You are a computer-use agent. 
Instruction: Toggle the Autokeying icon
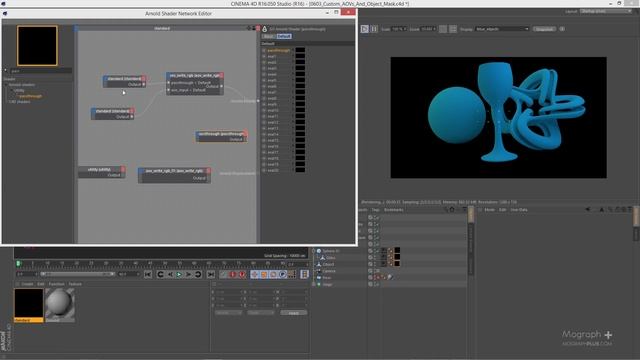(233, 274)
